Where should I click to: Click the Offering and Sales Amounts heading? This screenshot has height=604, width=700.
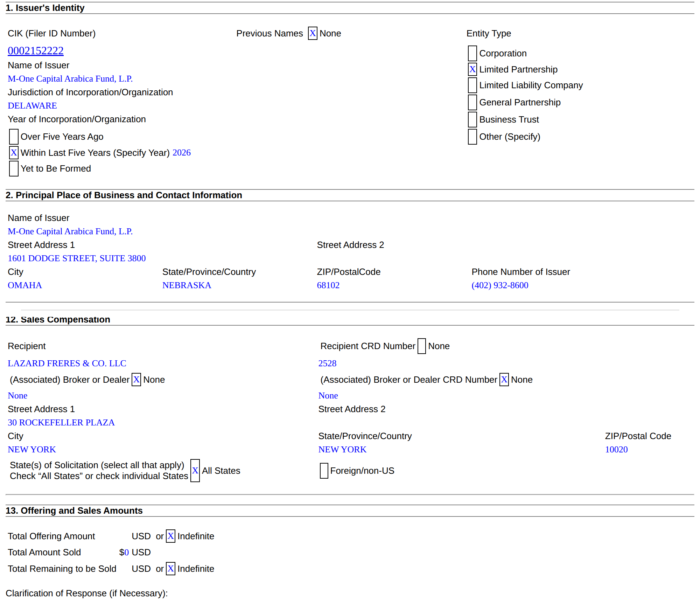74,511
